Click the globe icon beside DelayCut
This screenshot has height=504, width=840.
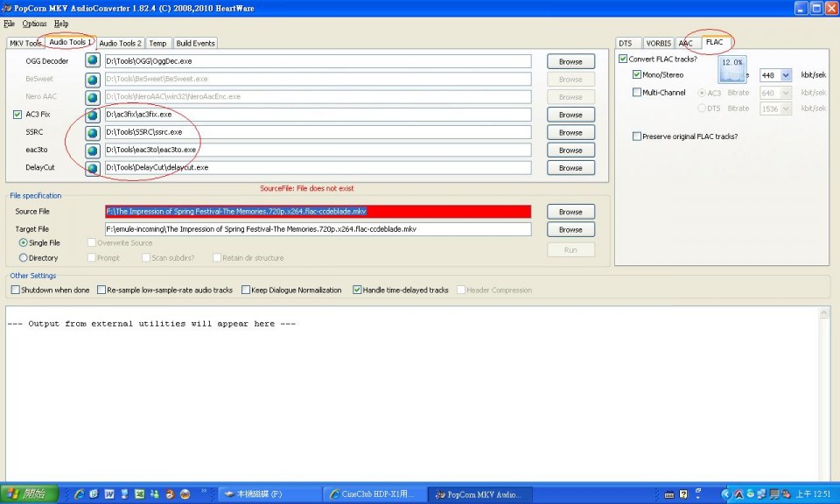click(93, 168)
